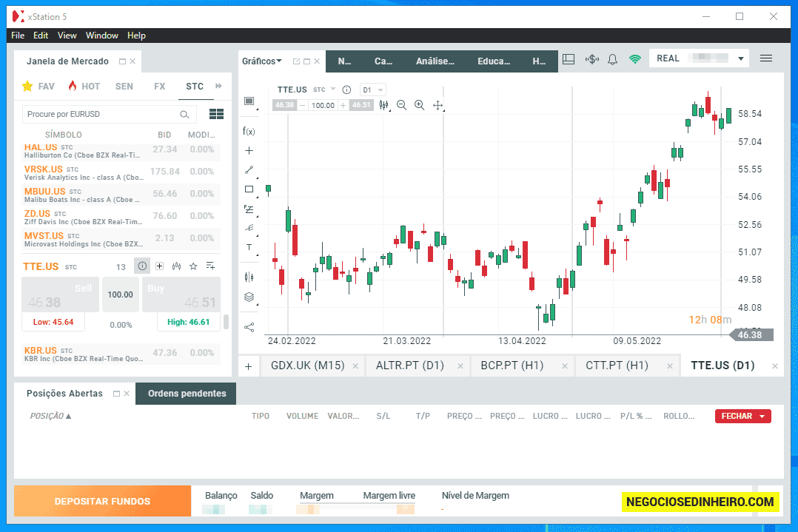Open the Educa... tab
Viewport: 798px width, 532px height.
pos(494,61)
